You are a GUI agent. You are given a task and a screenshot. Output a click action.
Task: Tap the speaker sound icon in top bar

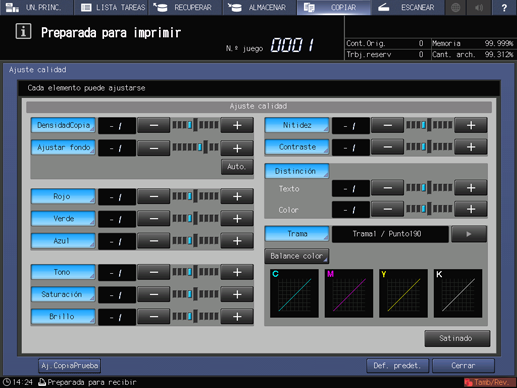pos(479,7)
